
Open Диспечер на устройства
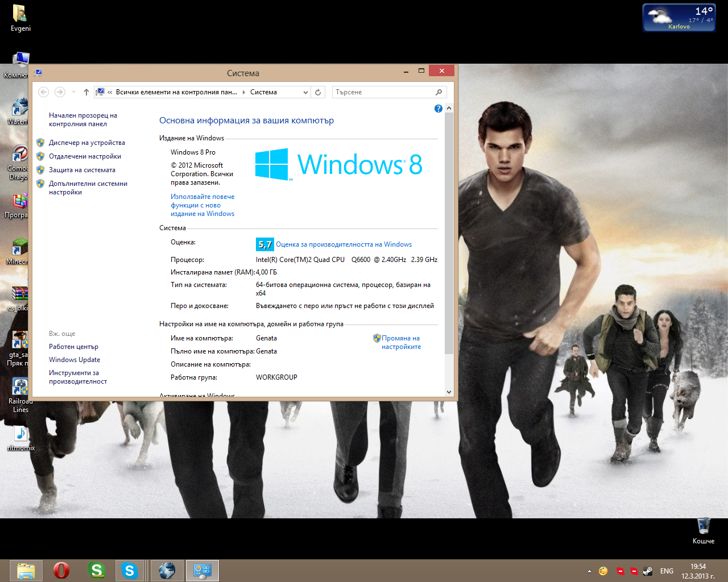(87, 143)
